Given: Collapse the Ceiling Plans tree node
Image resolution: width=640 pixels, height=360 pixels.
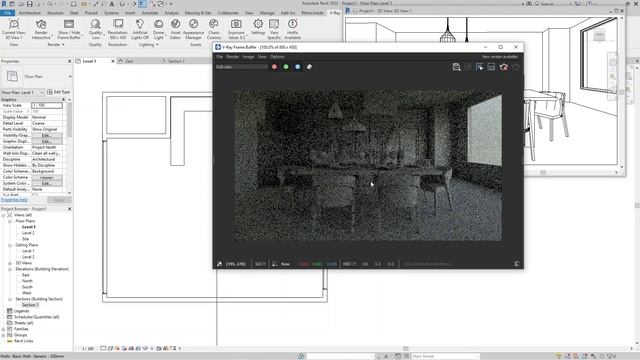Looking at the screenshot, I should click(x=10, y=245).
